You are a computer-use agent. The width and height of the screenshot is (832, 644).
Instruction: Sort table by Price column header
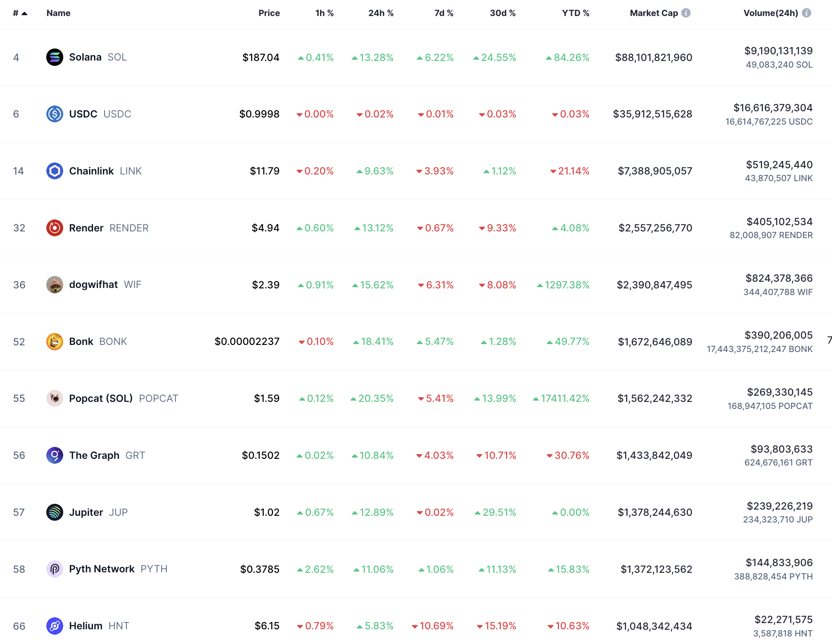[x=269, y=13]
